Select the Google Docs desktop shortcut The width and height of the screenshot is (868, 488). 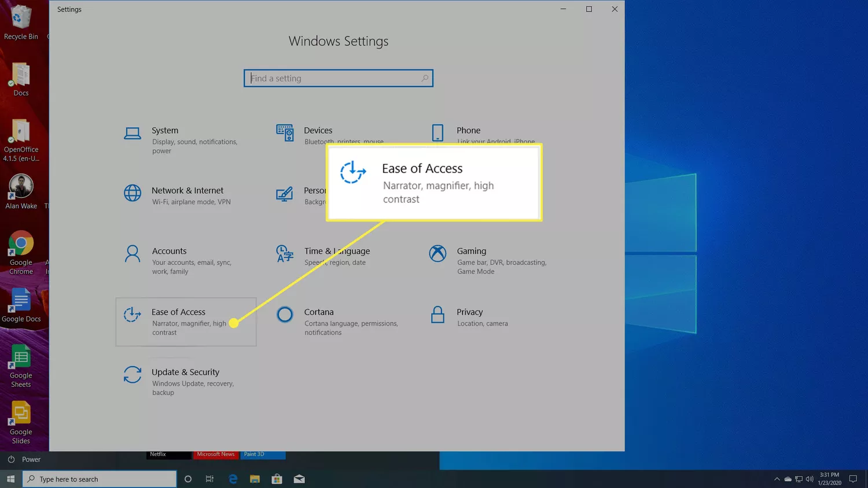[21, 305]
